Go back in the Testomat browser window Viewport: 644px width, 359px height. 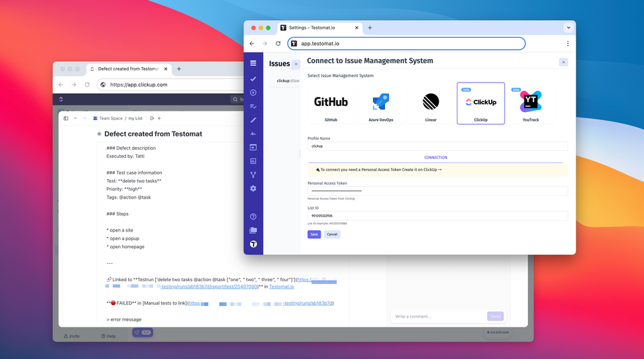coord(252,44)
